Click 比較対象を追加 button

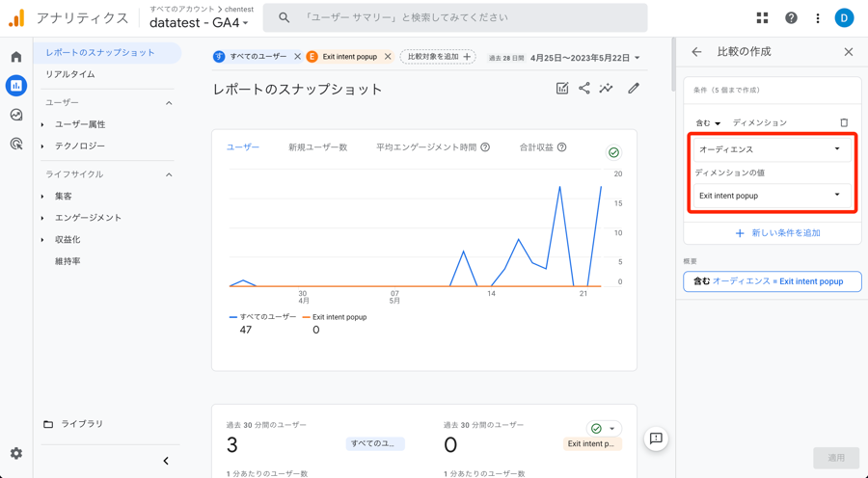[438, 57]
